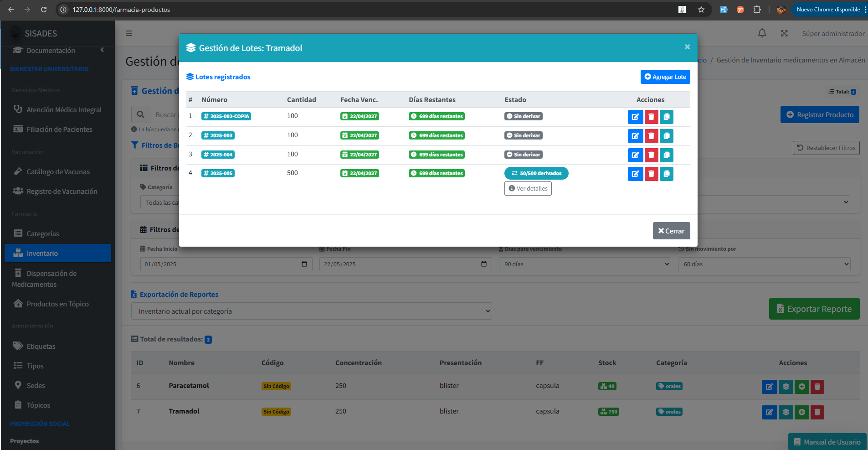Screen dimensions: 868x450
Task: Open the notifications bell
Action: point(762,33)
